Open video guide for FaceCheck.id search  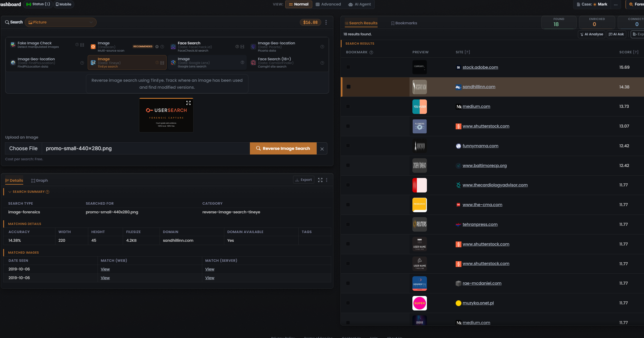(242, 47)
